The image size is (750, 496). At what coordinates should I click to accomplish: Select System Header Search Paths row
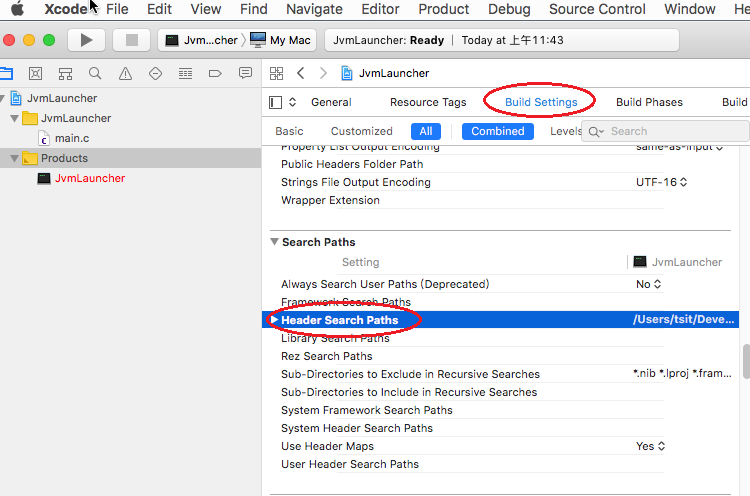(x=500, y=428)
